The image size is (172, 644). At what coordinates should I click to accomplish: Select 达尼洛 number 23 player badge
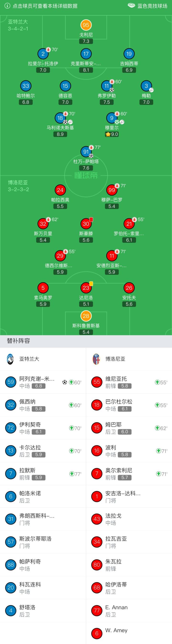pos(86,288)
